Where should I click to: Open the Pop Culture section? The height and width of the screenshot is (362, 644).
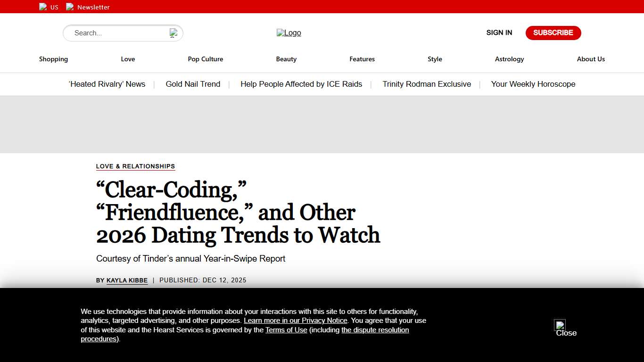point(206,59)
